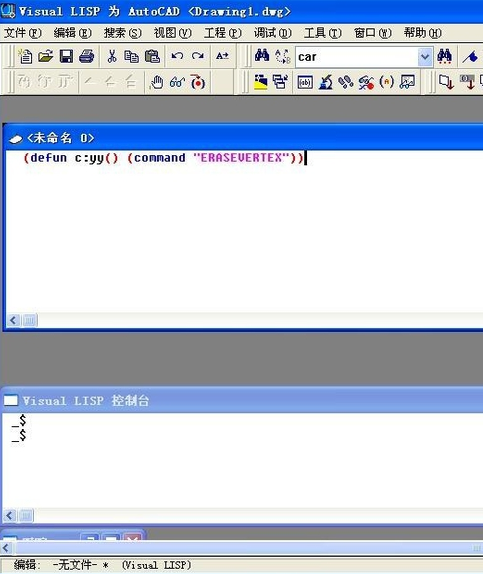Open the 工程(P) menu
The height and width of the screenshot is (574, 483).
pyautogui.click(x=223, y=33)
